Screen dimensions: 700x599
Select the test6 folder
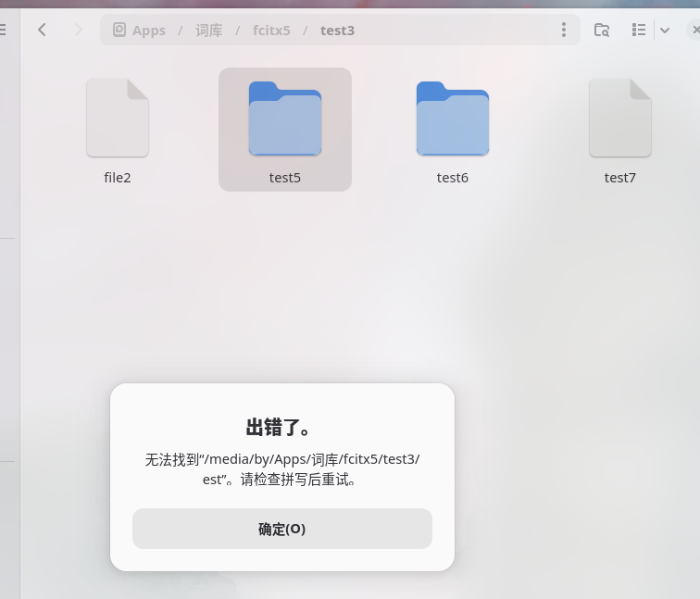[x=453, y=119]
